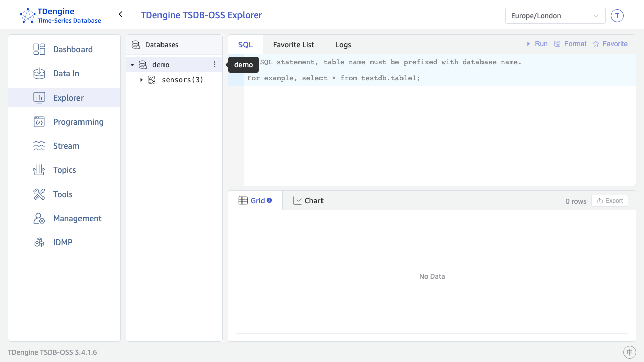Click the sensors supertable icon
644x362 pixels.
[x=151, y=80]
